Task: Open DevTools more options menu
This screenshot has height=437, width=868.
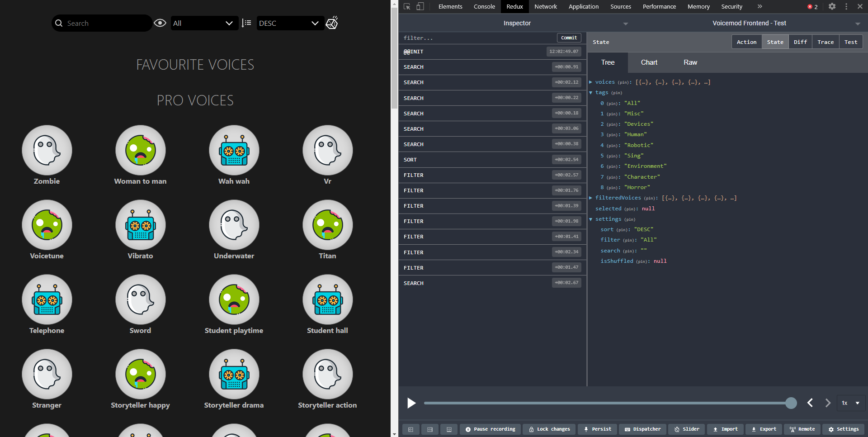Action: [846, 6]
